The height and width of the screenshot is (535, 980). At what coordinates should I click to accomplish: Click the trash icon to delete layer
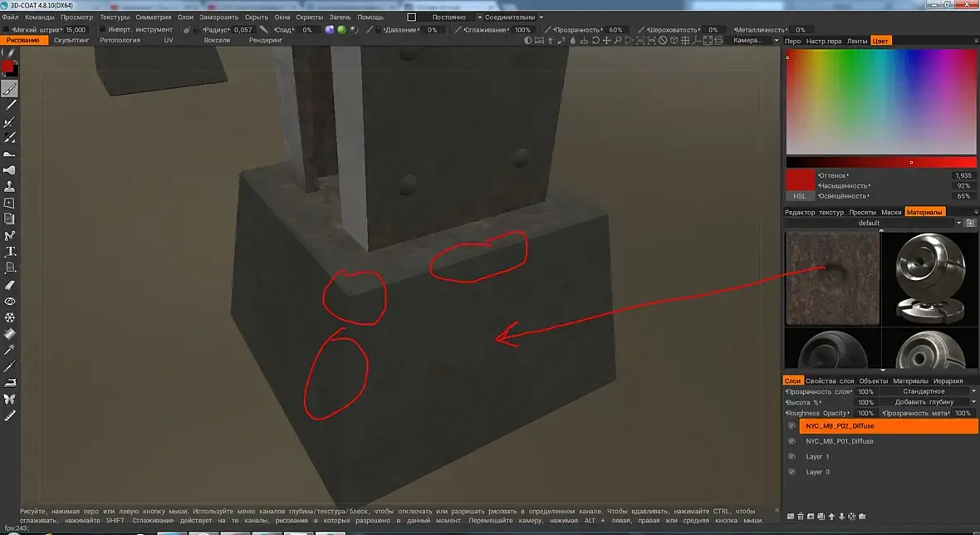801,516
